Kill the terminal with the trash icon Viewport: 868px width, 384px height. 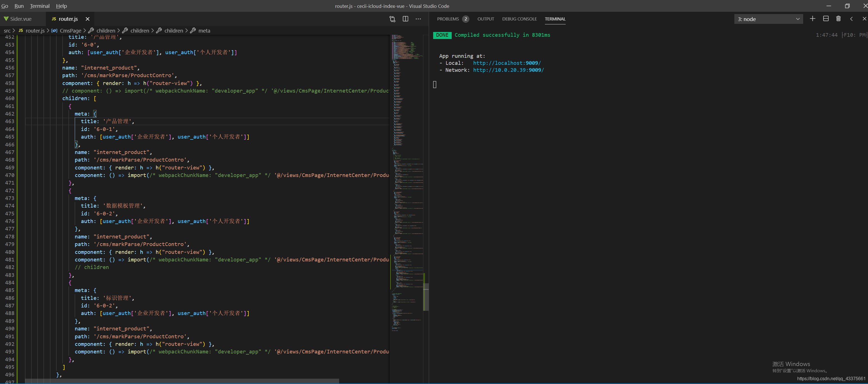(x=838, y=19)
